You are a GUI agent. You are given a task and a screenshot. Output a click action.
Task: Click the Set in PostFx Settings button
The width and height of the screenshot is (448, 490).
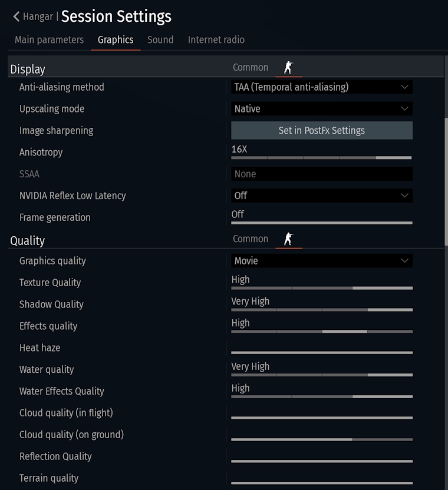click(322, 130)
